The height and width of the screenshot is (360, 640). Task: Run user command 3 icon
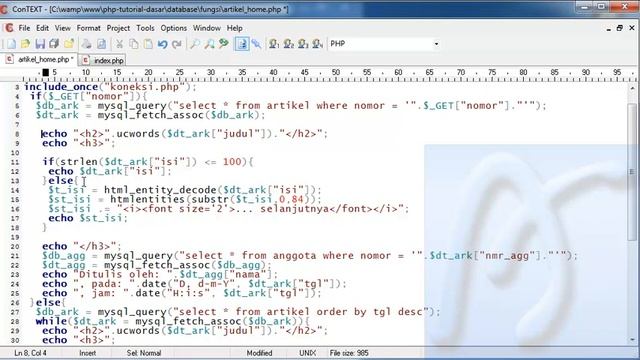(x=303, y=44)
